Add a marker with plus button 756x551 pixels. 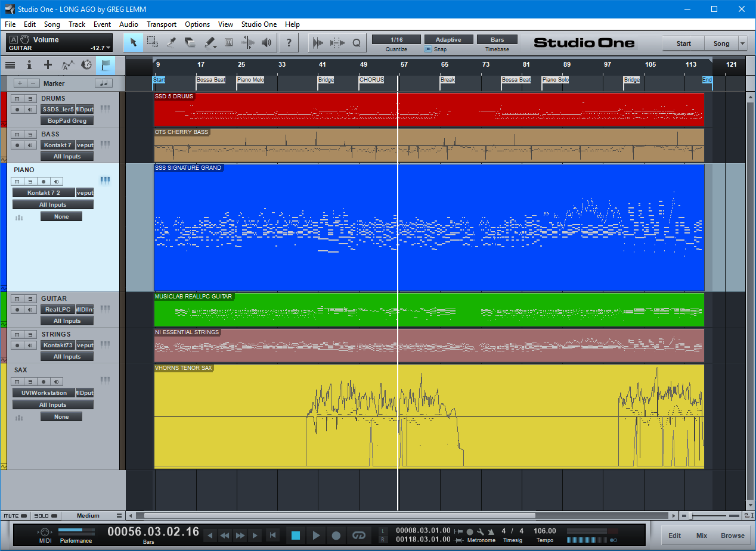pos(20,83)
